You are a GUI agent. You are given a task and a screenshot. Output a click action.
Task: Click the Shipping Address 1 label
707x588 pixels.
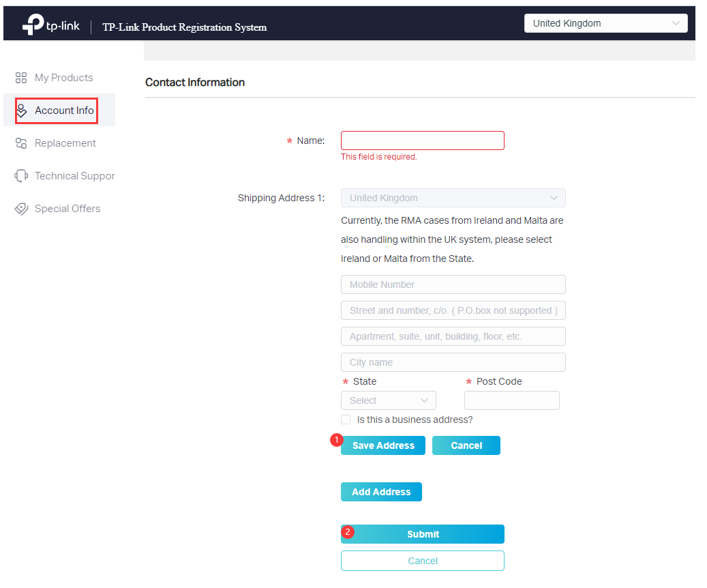point(281,198)
